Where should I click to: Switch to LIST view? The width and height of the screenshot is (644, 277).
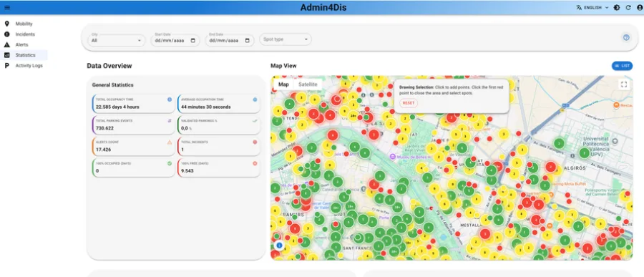pos(622,66)
